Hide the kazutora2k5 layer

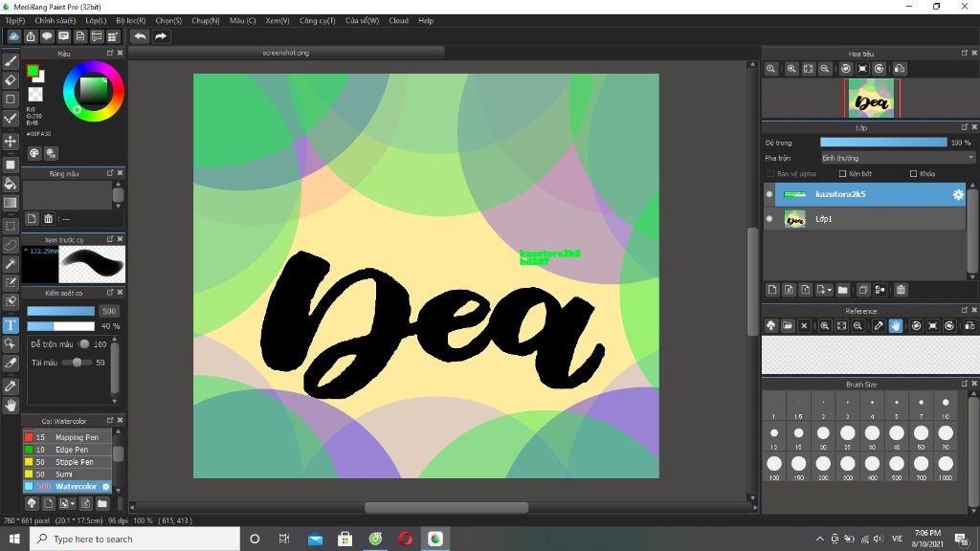(x=769, y=194)
